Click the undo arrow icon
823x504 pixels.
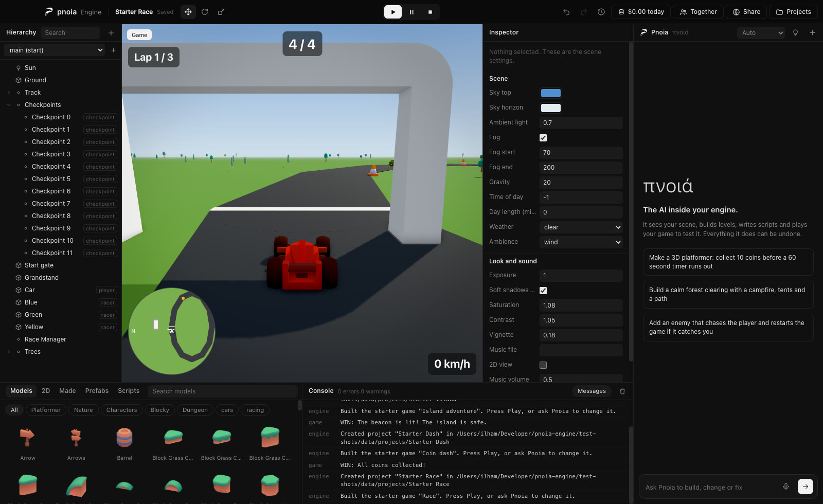566,12
